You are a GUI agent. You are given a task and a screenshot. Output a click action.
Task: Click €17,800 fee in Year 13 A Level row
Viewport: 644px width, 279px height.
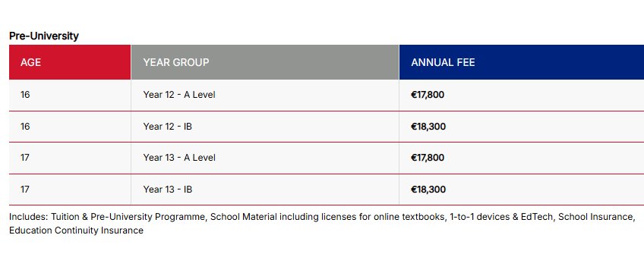(x=428, y=158)
